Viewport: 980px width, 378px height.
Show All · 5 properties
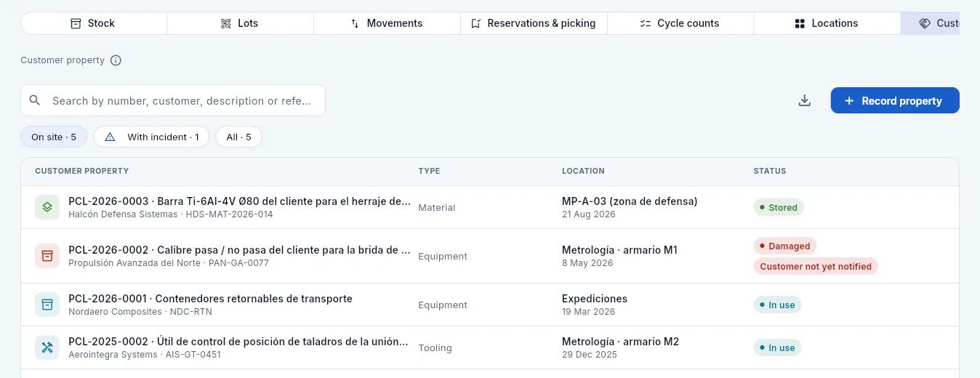[x=238, y=137]
